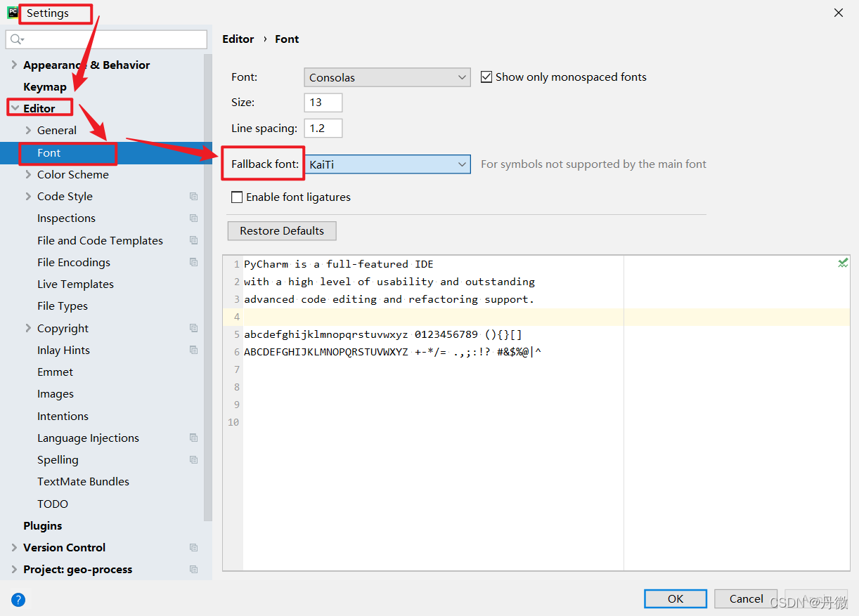This screenshot has width=859, height=616.
Task: Click project-level icon next to Inlay Hints
Action: pyautogui.click(x=193, y=350)
